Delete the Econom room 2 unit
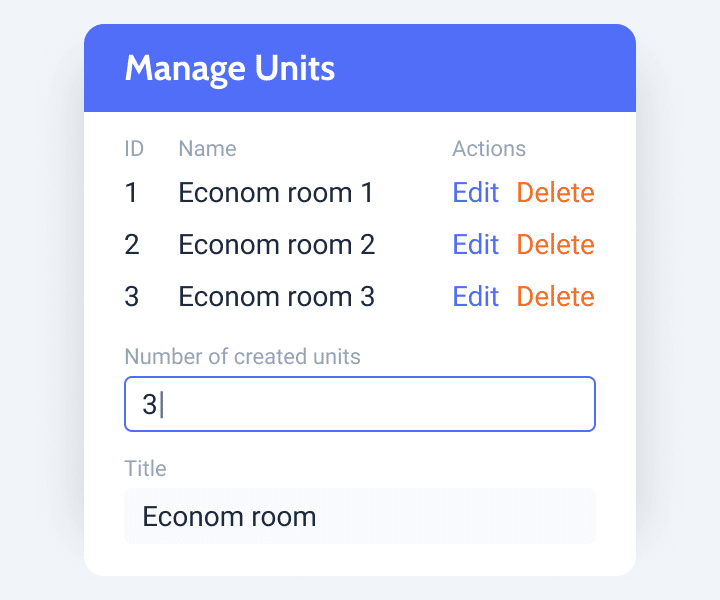The image size is (720, 600). tap(555, 245)
